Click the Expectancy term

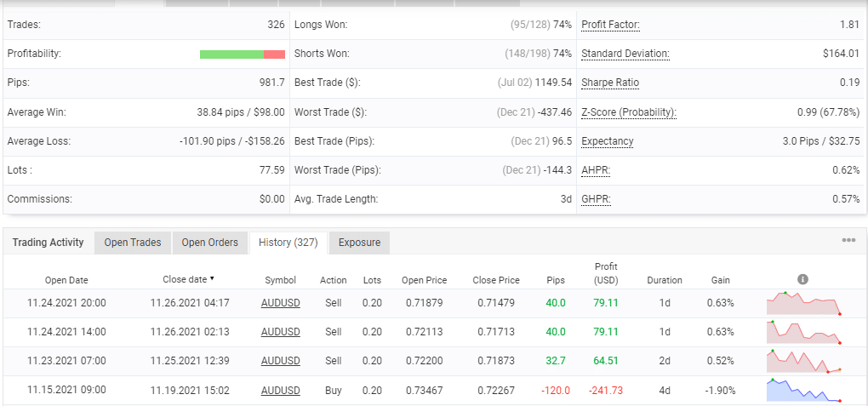point(607,140)
